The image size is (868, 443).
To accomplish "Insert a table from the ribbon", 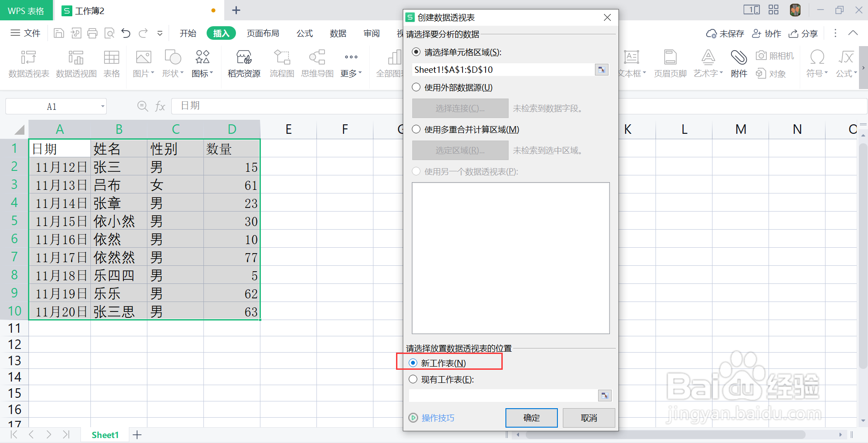I will point(111,63).
